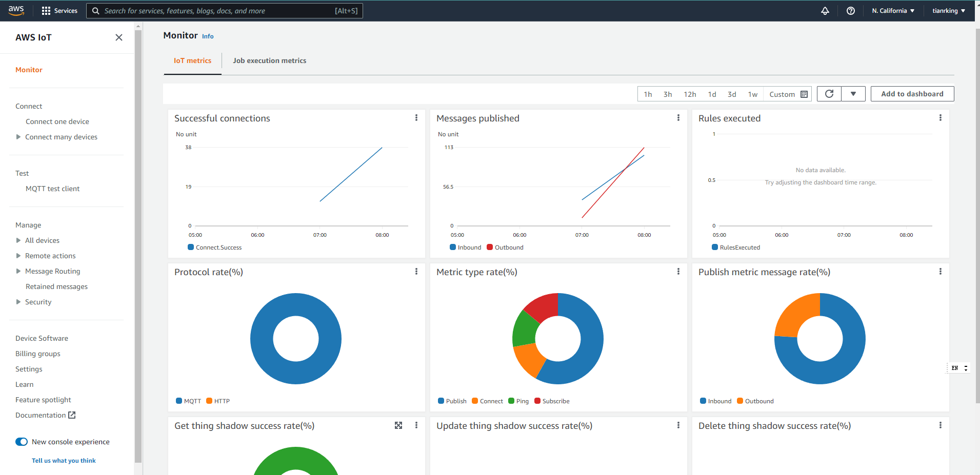Open the N. California region dropdown

tap(893, 11)
